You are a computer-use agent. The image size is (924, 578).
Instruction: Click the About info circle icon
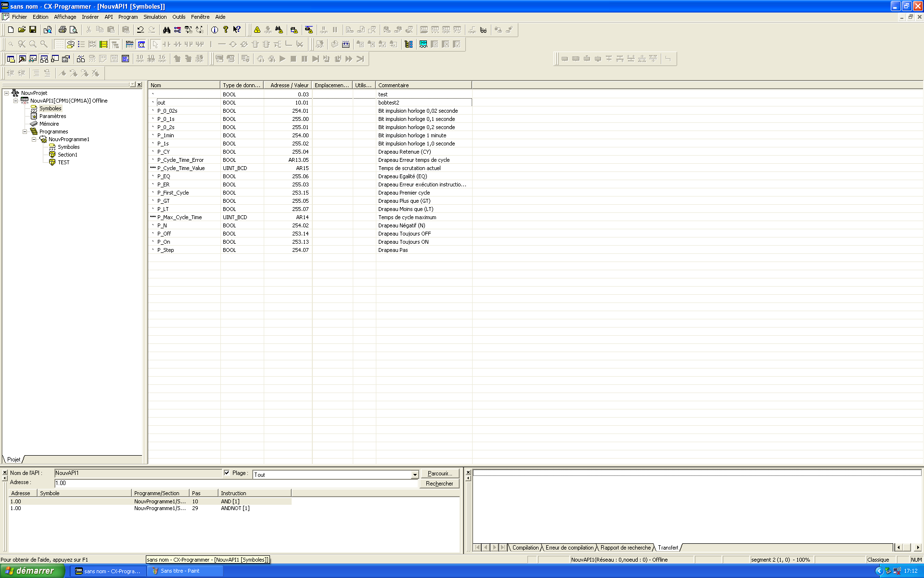coord(214,30)
